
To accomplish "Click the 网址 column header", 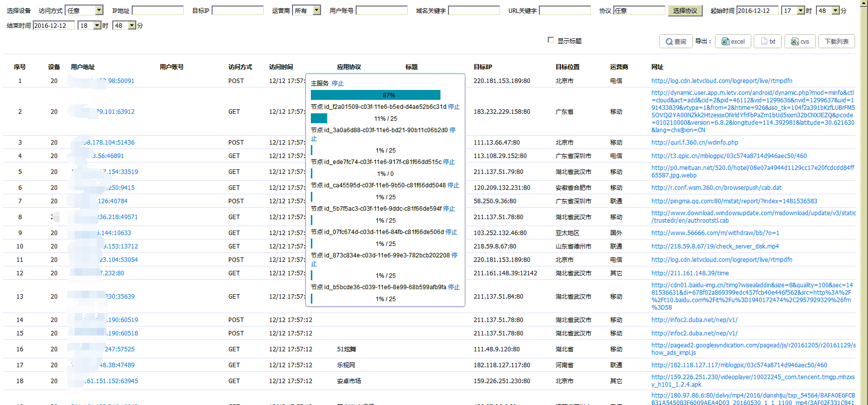I will click(x=657, y=67).
